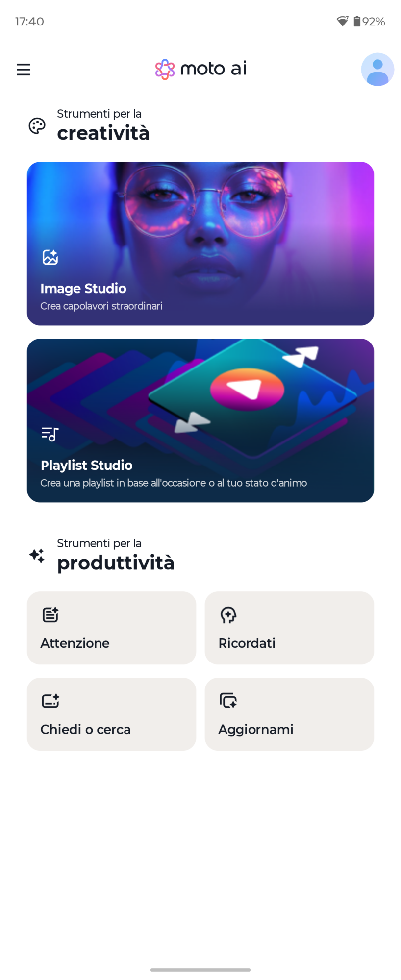Click the moto ai flower logo
The width and height of the screenshot is (401, 980).
coord(165,69)
